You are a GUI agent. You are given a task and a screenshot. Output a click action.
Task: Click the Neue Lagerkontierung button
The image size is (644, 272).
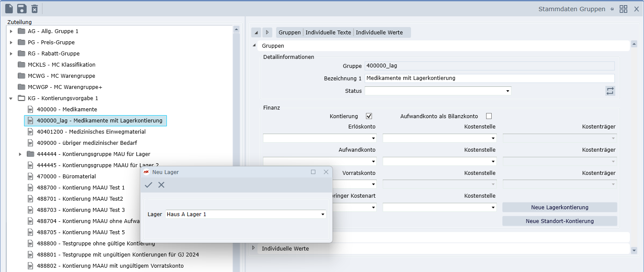559,208
